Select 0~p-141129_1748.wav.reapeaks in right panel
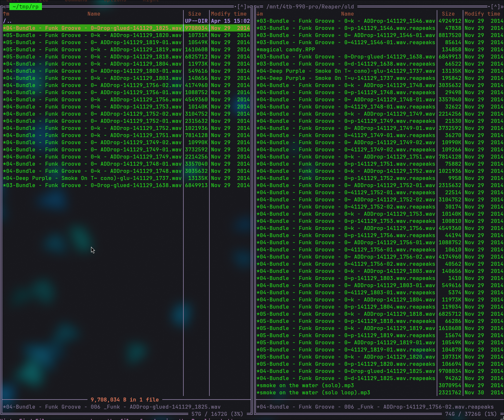This screenshot has height=420, width=504. pyautogui.click(x=380, y=92)
